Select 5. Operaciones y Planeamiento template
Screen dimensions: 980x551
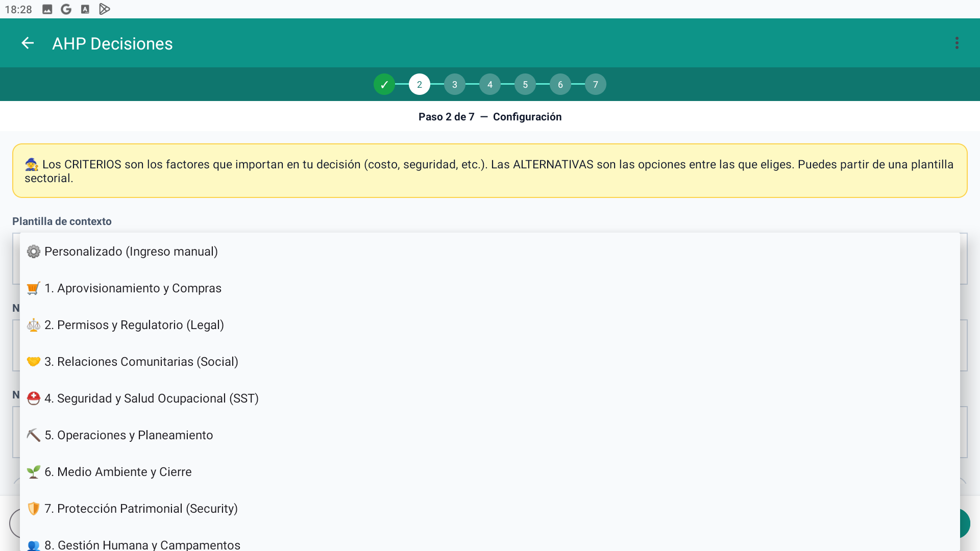pyautogui.click(x=490, y=435)
